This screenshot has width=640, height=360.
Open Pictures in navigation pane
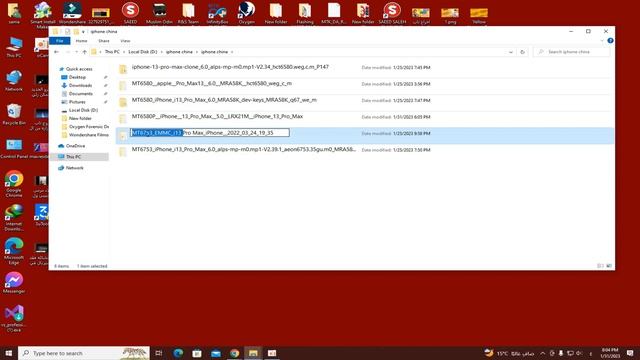(77, 102)
